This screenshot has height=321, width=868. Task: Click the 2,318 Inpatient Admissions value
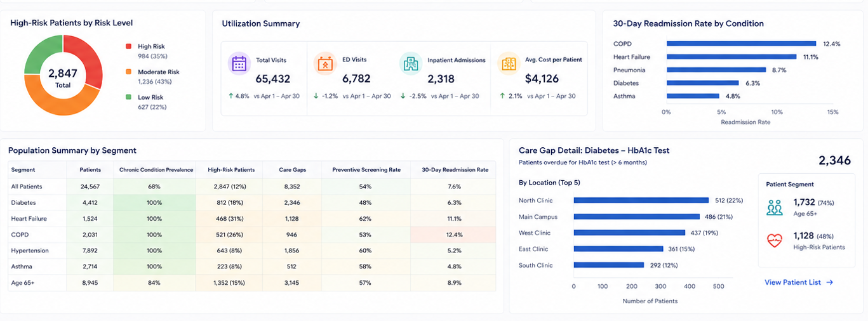coord(441,79)
